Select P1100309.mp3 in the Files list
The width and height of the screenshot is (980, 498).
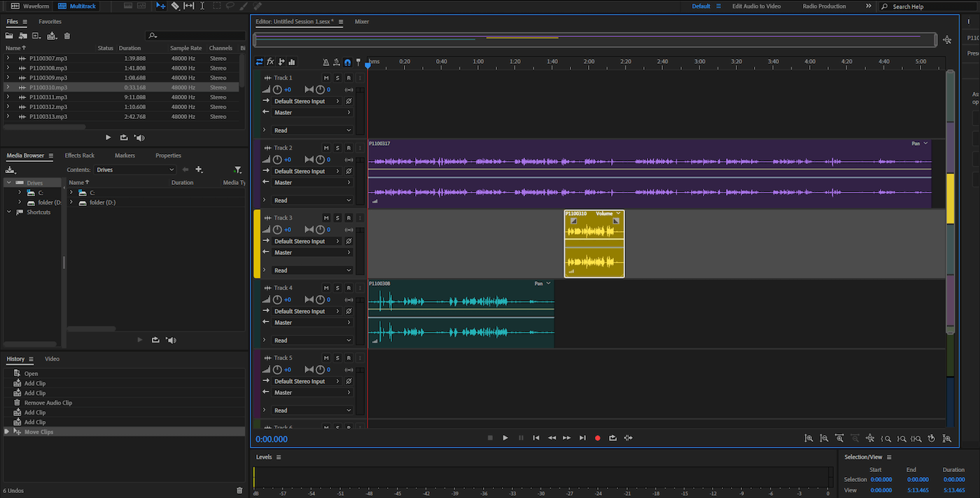coord(48,78)
